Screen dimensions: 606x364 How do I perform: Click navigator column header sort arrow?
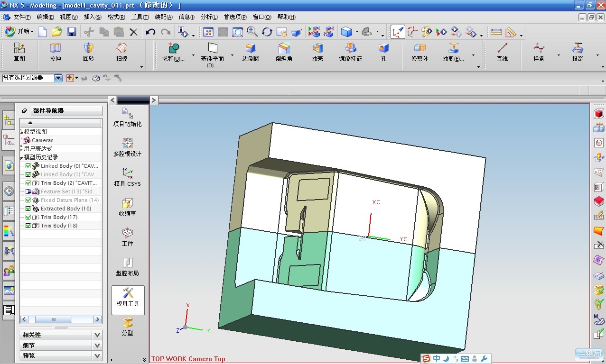pos(30,123)
